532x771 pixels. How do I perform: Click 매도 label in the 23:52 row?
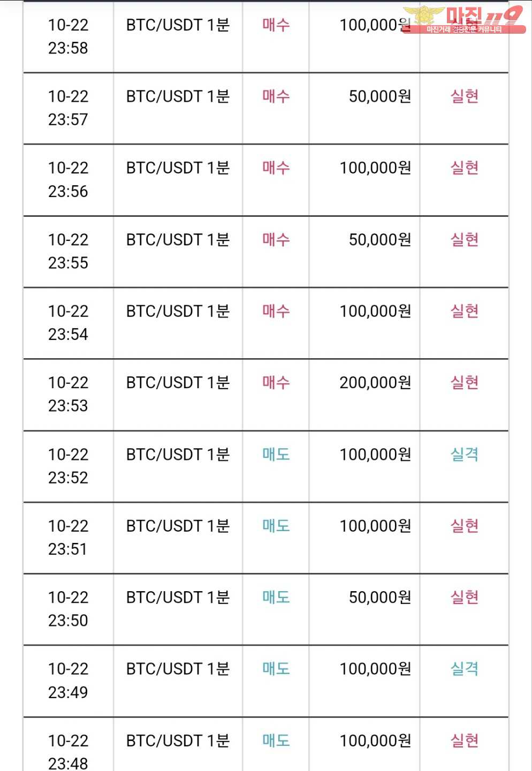(276, 455)
